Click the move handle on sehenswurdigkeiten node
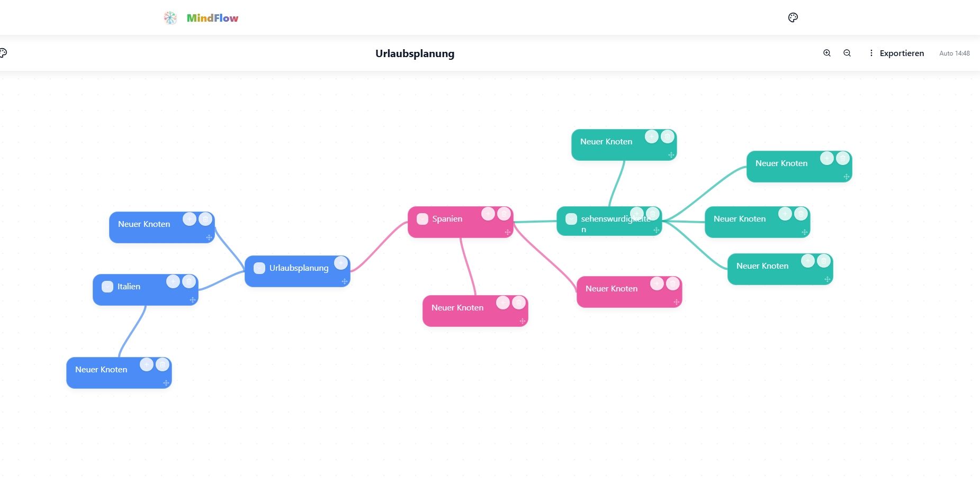The height and width of the screenshot is (485, 980). pyautogui.click(x=656, y=230)
